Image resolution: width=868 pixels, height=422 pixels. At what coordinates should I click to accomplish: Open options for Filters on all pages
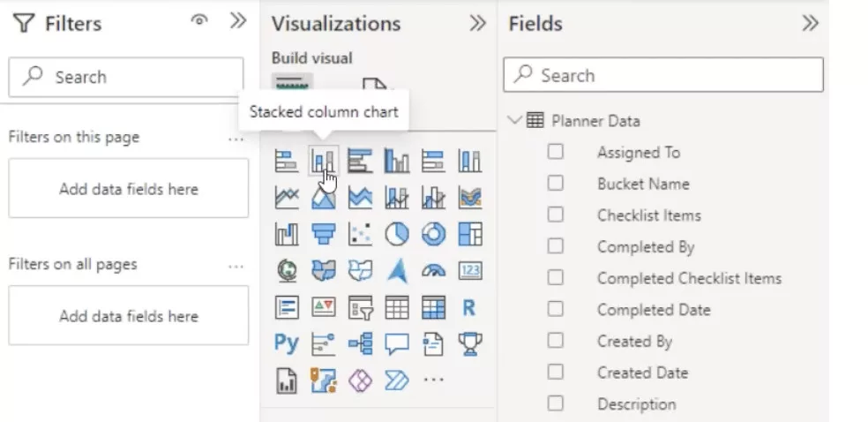236,266
